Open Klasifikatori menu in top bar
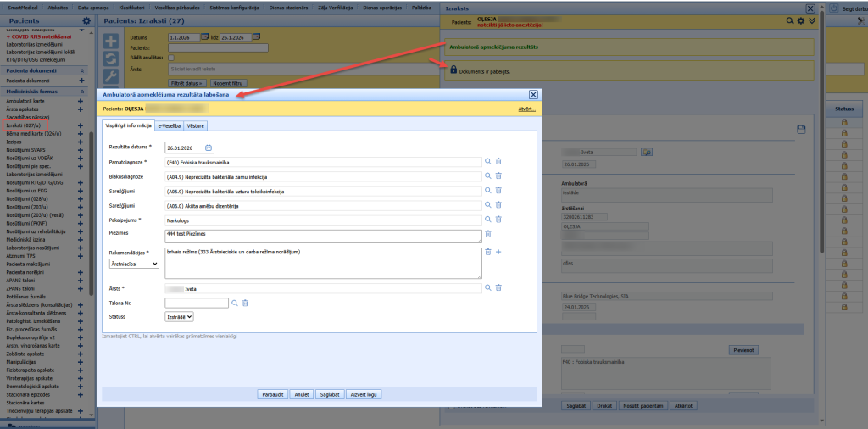 tap(131, 8)
